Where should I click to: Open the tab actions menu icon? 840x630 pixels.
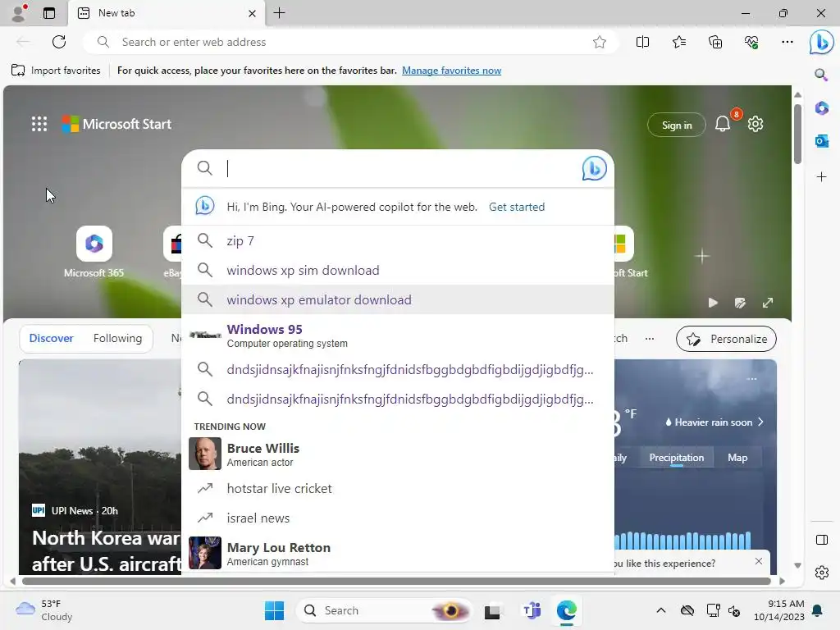coord(49,13)
